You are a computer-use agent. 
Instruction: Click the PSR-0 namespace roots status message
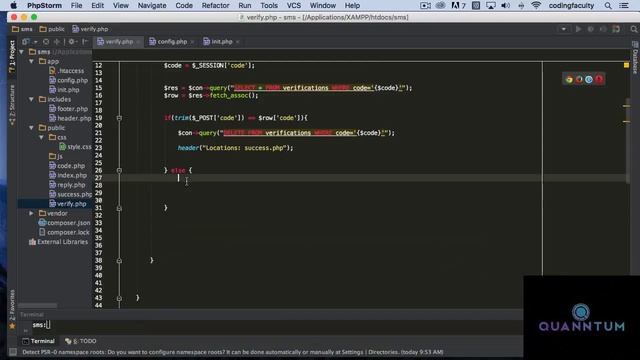233,352
